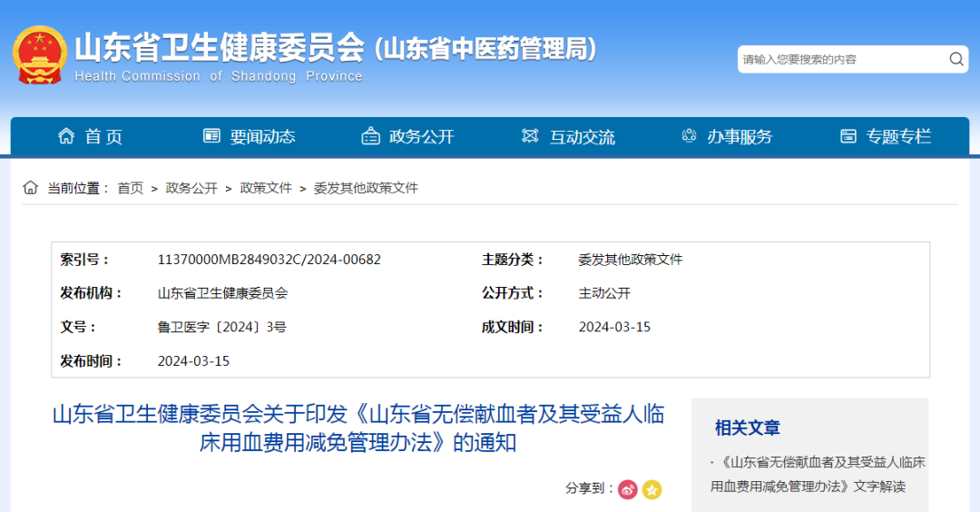Go to 委发其他政策文件 in the breadcrumb
980x512 pixels.
coord(366,188)
